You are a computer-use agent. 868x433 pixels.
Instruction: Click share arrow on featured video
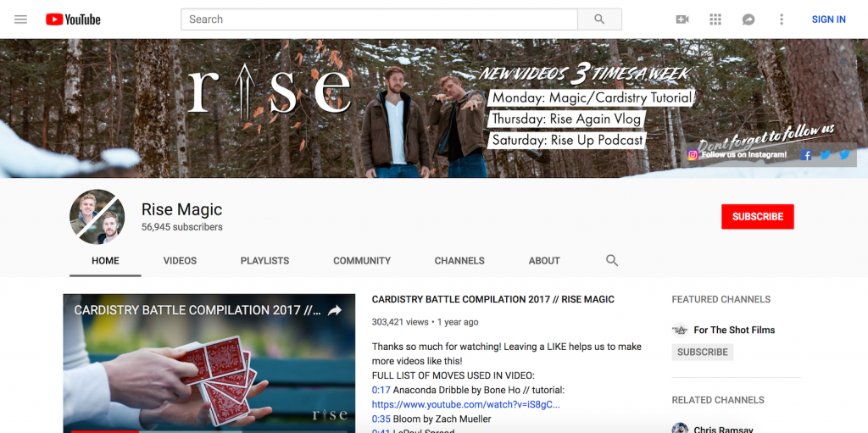(x=334, y=311)
